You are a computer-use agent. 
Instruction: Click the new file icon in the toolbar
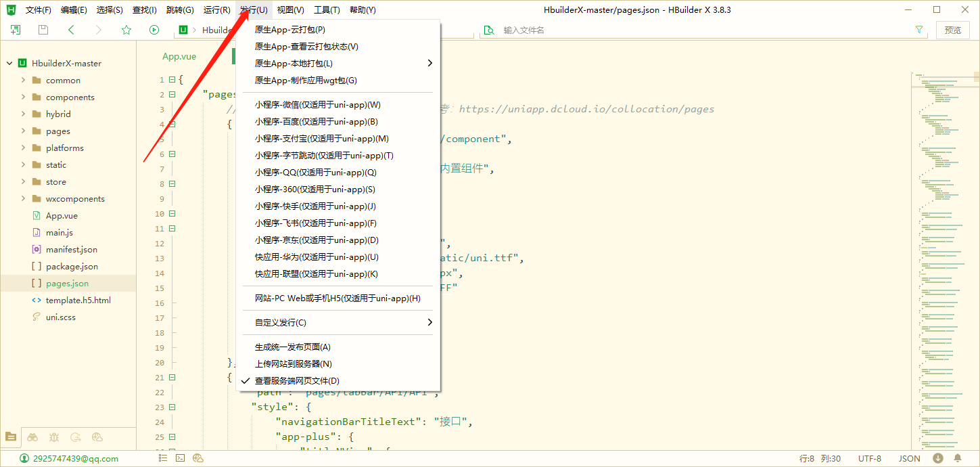[14, 30]
